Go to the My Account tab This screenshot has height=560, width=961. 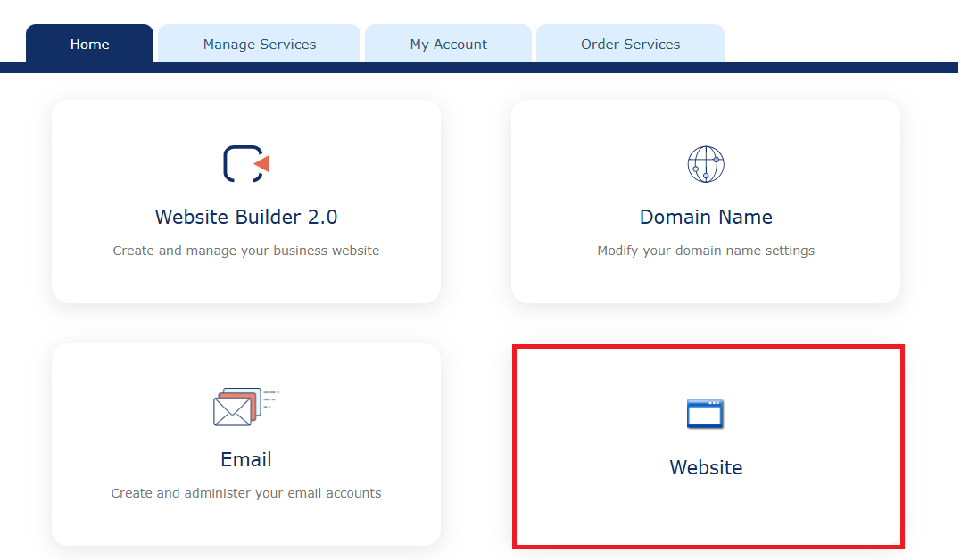click(448, 44)
